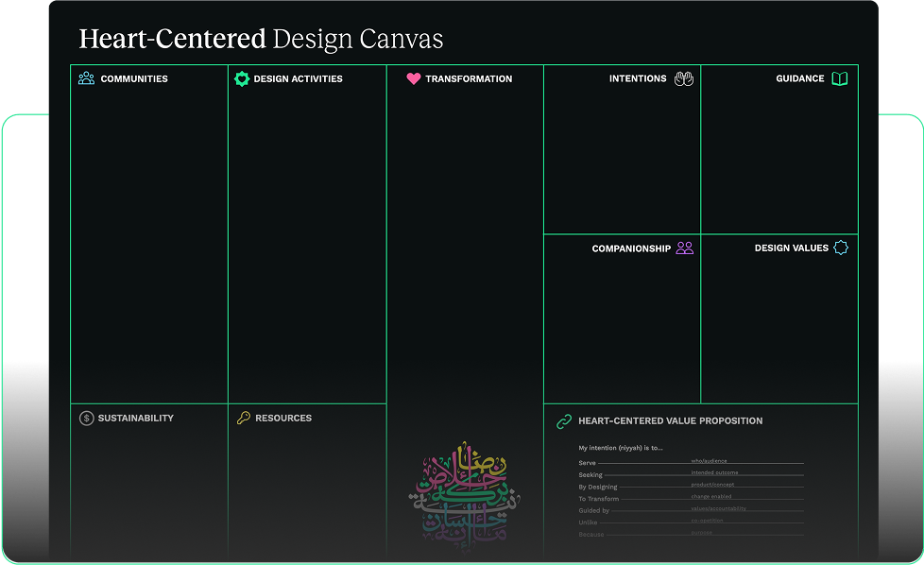Click the green Value Proposition link icon

(x=564, y=421)
